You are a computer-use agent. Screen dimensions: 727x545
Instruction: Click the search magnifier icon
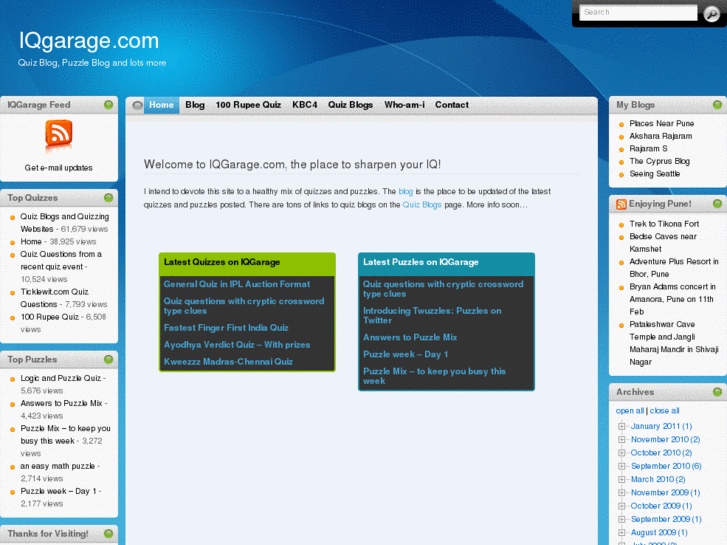(711, 14)
